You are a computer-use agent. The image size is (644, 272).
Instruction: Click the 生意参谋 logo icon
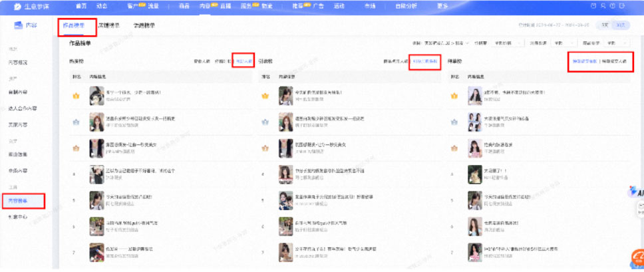pyautogui.click(x=17, y=6)
